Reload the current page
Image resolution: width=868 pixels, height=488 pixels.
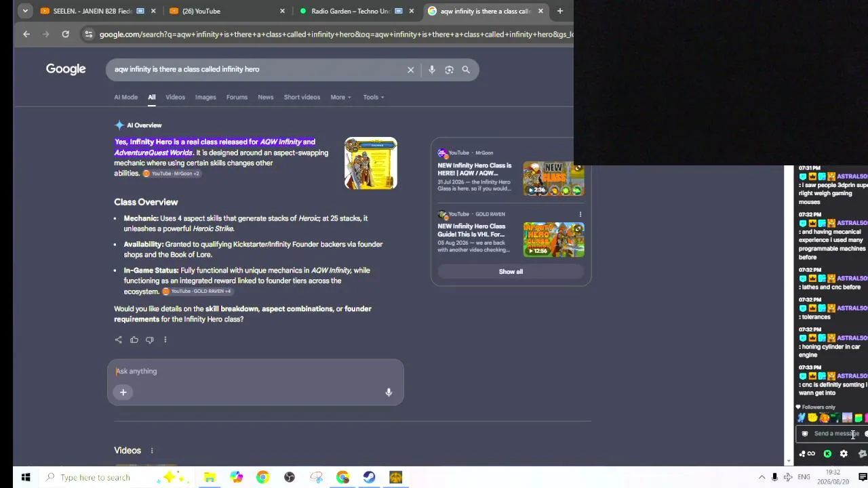click(65, 34)
